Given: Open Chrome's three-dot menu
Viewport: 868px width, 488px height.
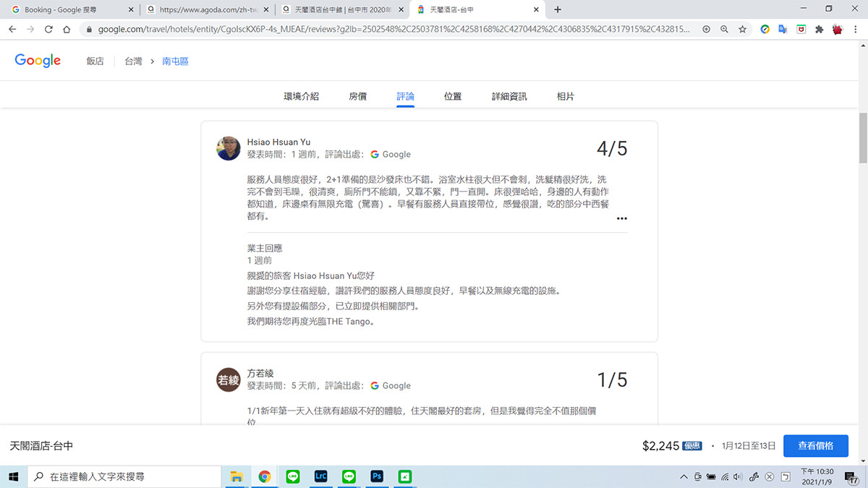Looking at the screenshot, I should click(x=856, y=30).
